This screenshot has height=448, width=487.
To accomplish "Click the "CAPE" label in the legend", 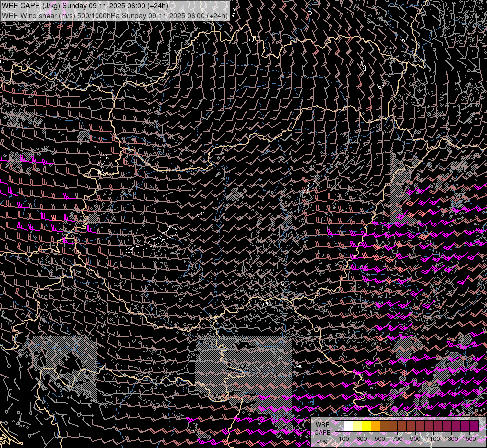I will tap(322, 433).
